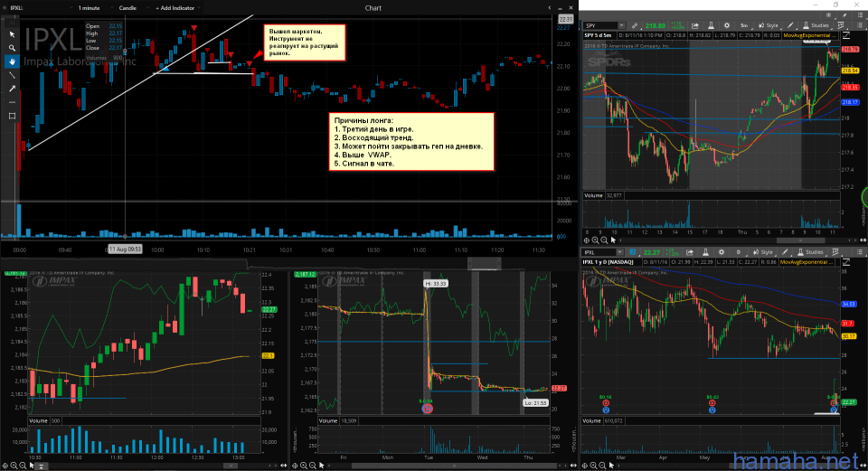This screenshot has height=471, width=868.
Task: Open the list menu icon in the SPY toolbar
Action: 860,25
